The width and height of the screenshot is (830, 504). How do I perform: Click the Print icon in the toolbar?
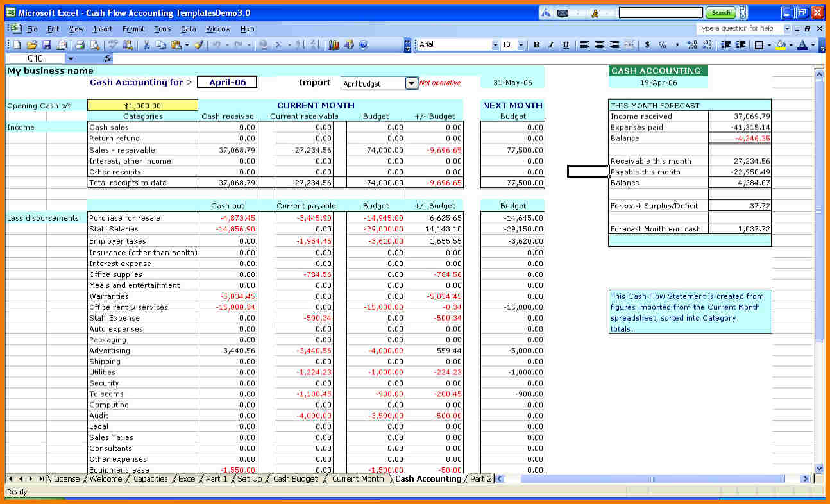click(80, 45)
